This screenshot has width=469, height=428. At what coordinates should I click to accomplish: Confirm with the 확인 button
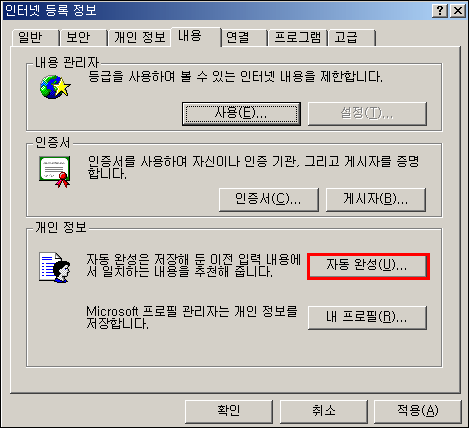[229, 411]
